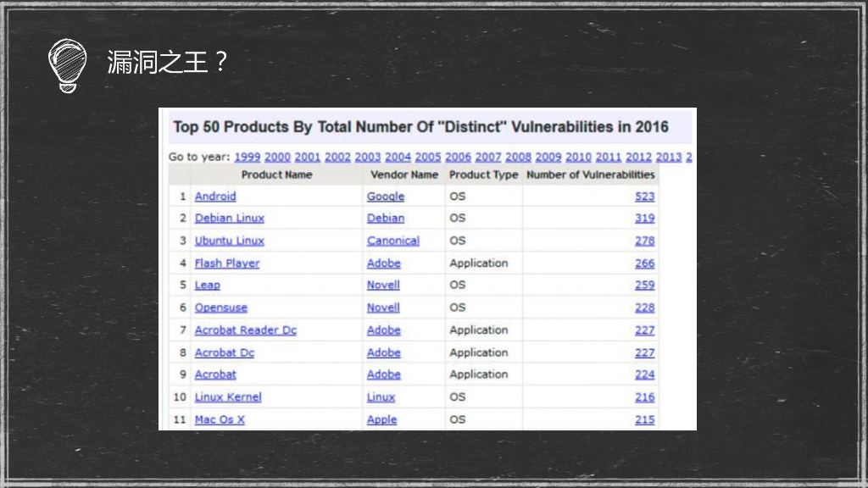The width and height of the screenshot is (868, 488).
Task: Go to year 2002
Action: (337, 157)
